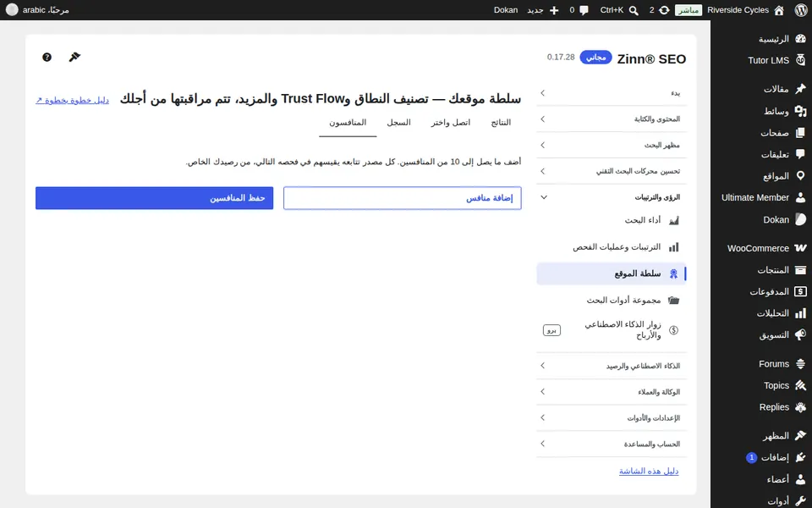Click the إضافة منافس button

click(x=403, y=198)
